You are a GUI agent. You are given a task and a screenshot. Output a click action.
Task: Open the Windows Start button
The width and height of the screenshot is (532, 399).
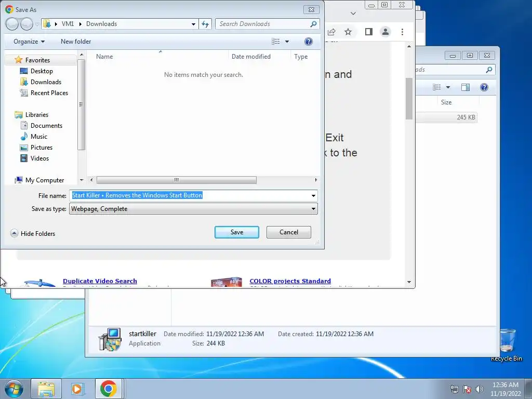coord(14,389)
